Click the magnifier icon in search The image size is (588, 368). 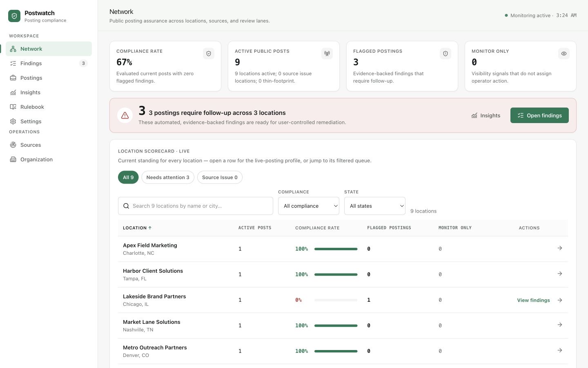[x=126, y=206]
